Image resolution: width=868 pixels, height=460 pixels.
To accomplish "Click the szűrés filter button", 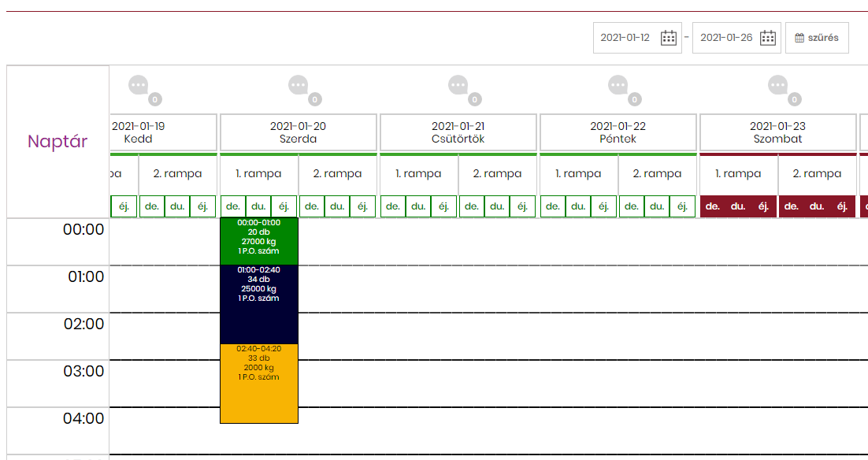I will click(x=817, y=38).
